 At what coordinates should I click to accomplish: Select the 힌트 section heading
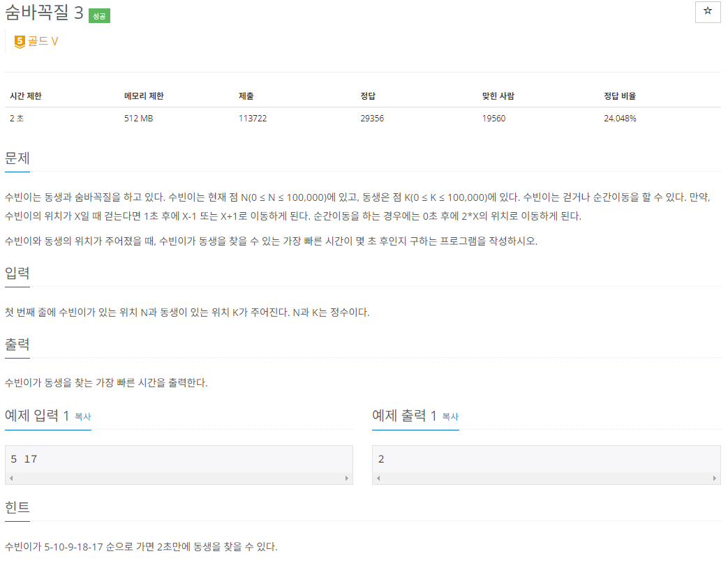(16, 509)
